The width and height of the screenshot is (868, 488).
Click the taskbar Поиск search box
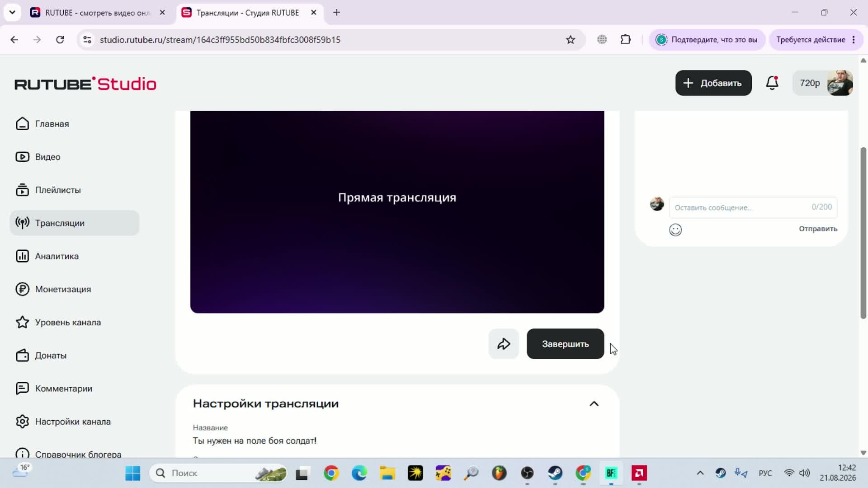pos(218,473)
